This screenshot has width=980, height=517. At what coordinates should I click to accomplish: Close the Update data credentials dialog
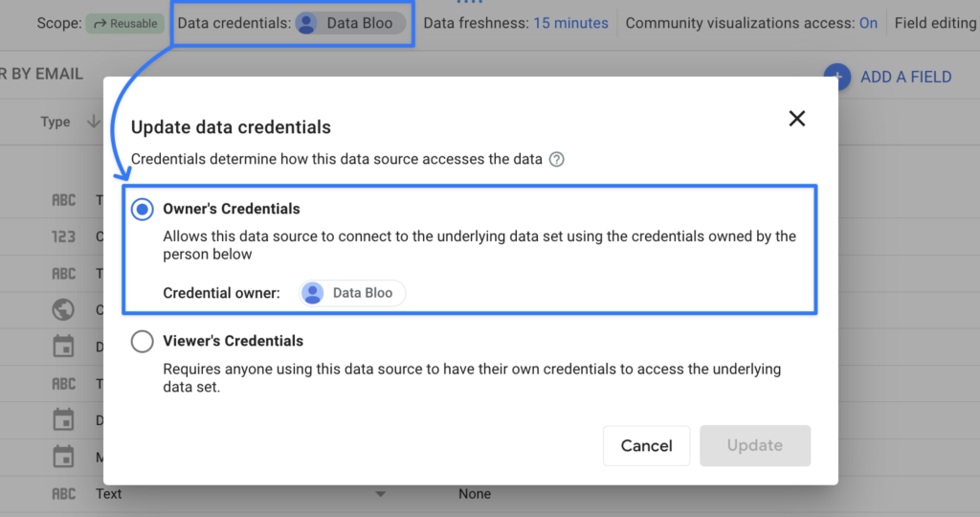(x=796, y=119)
